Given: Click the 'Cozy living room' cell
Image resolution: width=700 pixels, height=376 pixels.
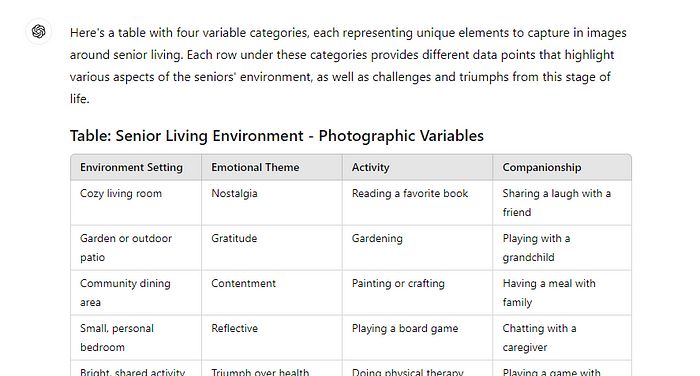Looking at the screenshot, I should (x=136, y=203).
